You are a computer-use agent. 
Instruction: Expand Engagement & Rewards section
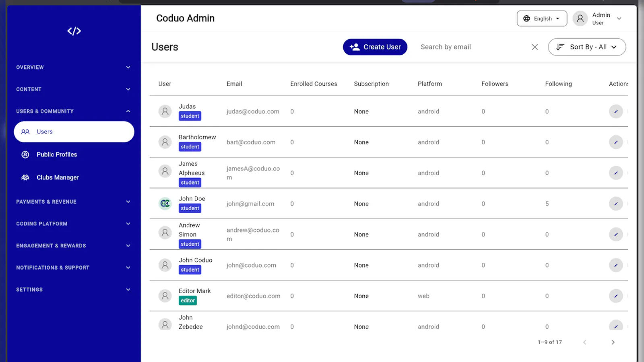pos(74,245)
